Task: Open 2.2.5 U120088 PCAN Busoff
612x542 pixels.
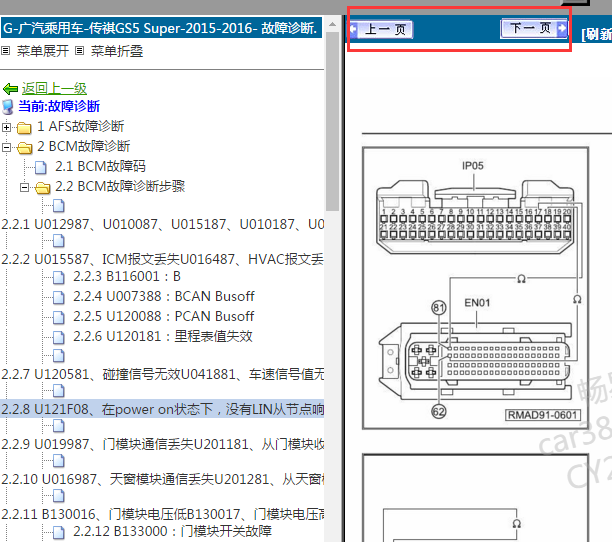Action: 164,316
